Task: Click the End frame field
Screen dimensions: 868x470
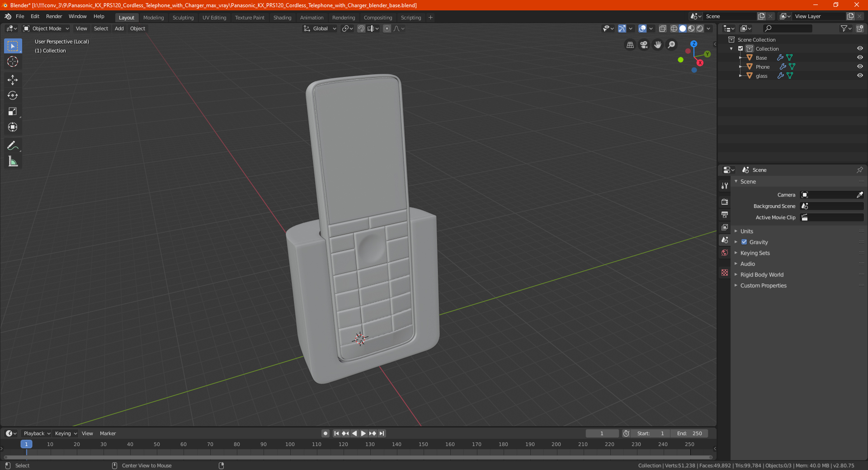Action: (689, 433)
